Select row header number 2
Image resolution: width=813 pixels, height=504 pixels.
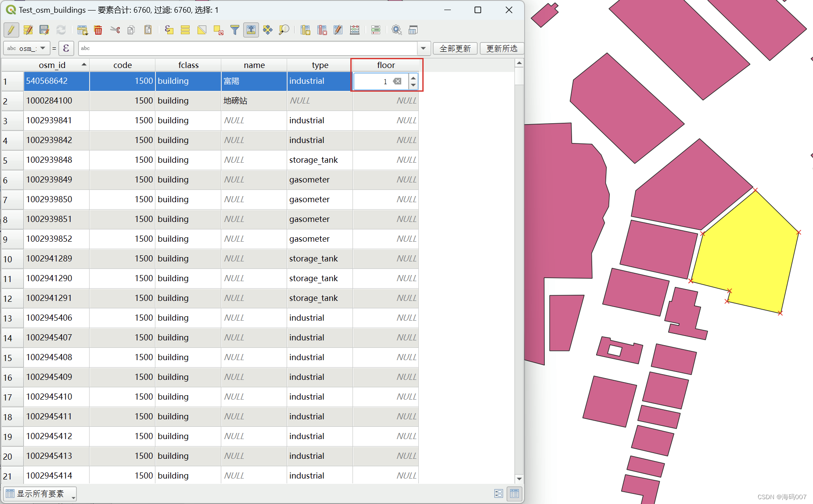(x=12, y=101)
